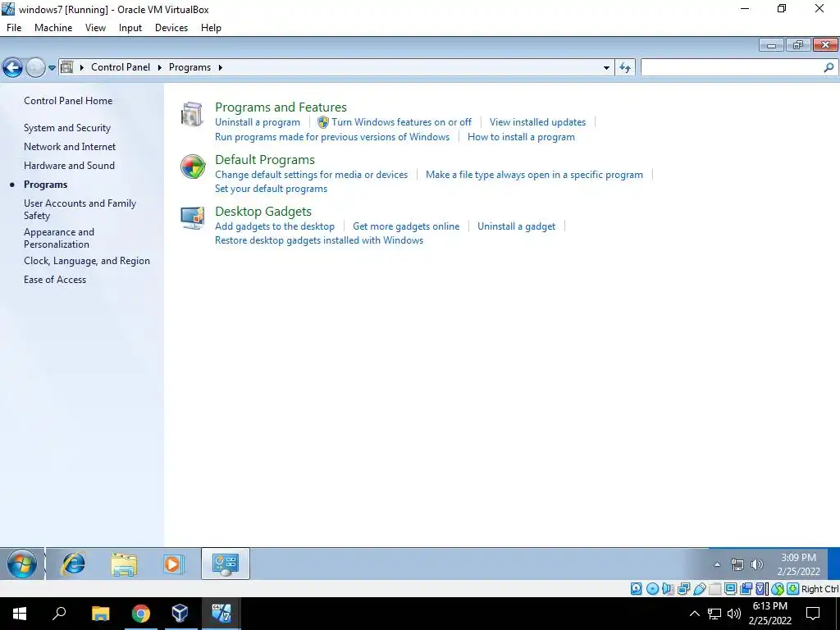Click the host taskbar search icon
This screenshot has height=630, width=840.
pyautogui.click(x=59, y=613)
